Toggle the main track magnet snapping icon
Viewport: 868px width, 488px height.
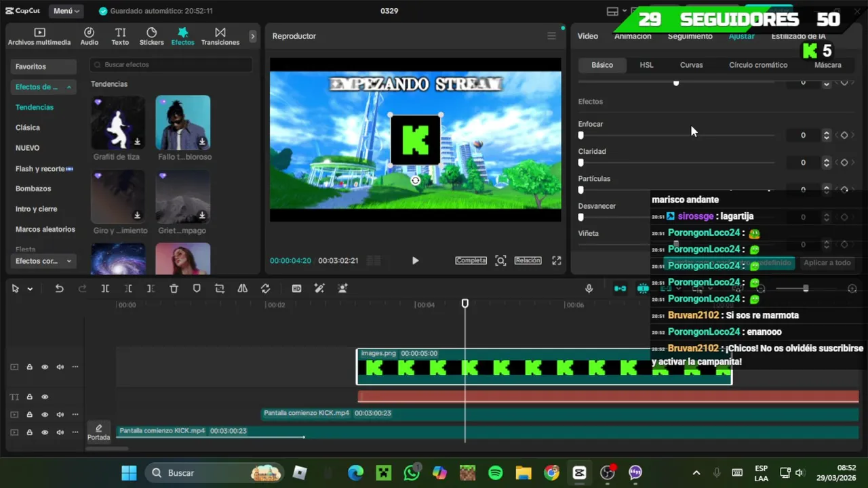620,288
